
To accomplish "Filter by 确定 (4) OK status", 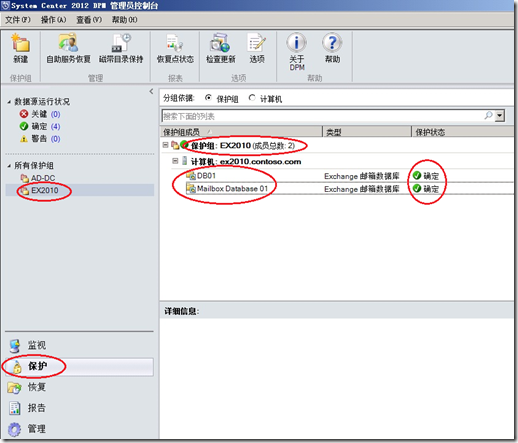I will [40, 126].
